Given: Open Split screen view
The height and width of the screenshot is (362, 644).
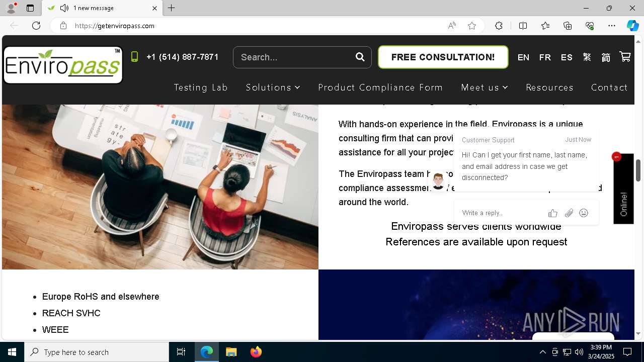Looking at the screenshot, I should [523, 26].
